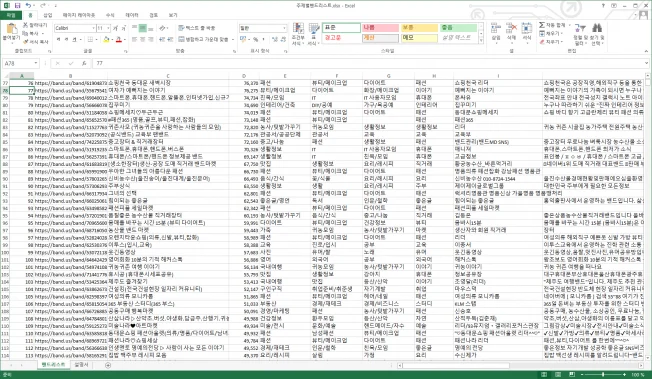Click the Name Box showing A78
652x379 pixels.
click(21, 63)
